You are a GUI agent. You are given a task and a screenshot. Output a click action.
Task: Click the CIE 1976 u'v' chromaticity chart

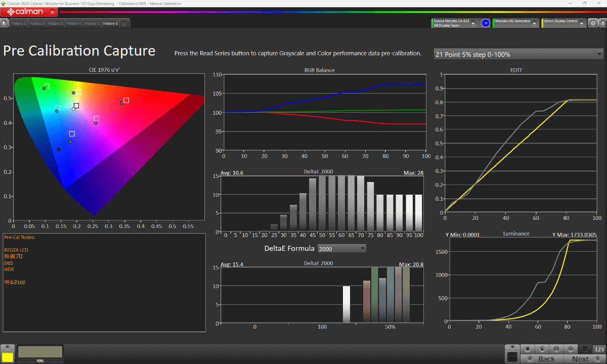point(109,147)
